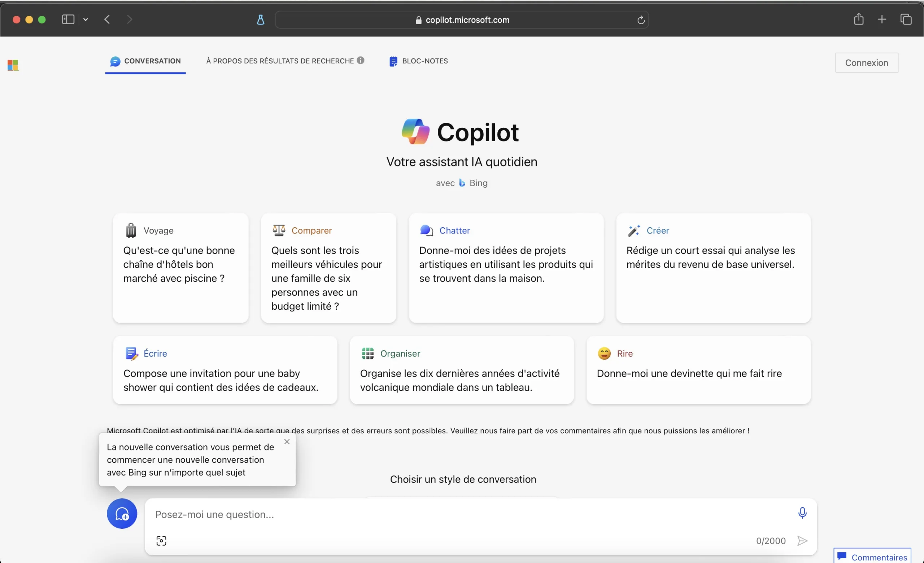Choose the hotel chain suggestion card
Viewport: 924px width, 563px height.
181,268
